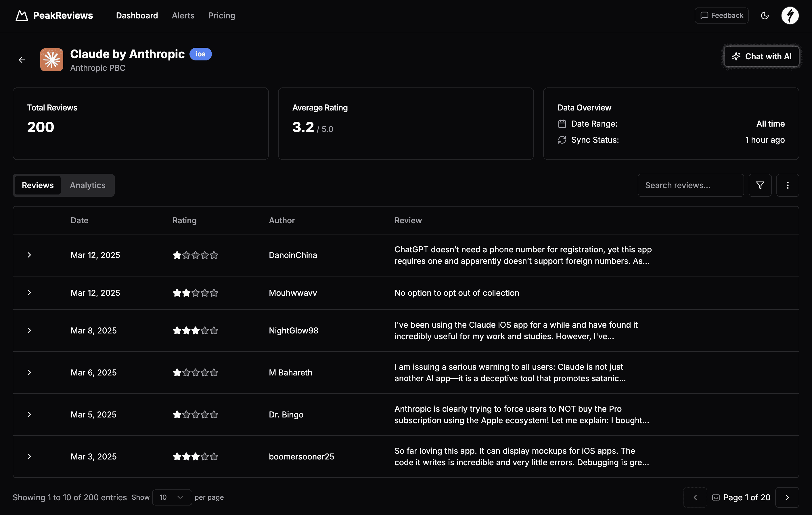Click the Mar 3, 2025 date cell
The image size is (812, 515).
click(x=94, y=457)
